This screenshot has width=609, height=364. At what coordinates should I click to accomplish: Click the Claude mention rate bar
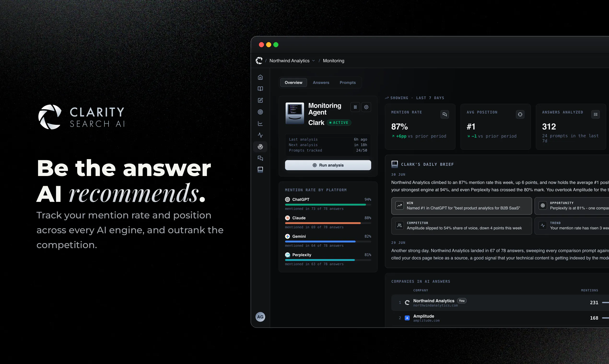[328, 223]
